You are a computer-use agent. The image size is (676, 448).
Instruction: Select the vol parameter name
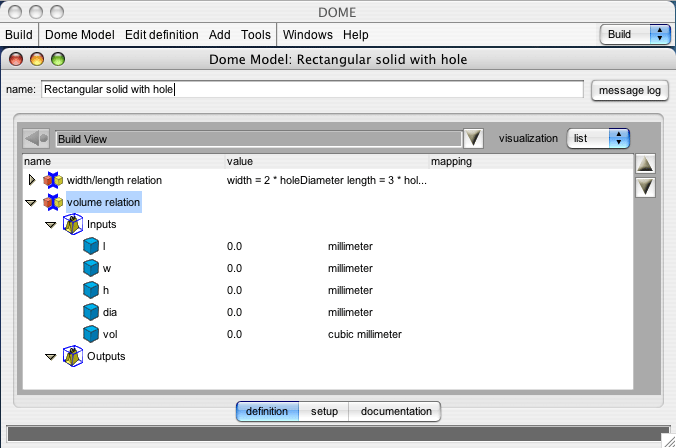[x=110, y=334]
